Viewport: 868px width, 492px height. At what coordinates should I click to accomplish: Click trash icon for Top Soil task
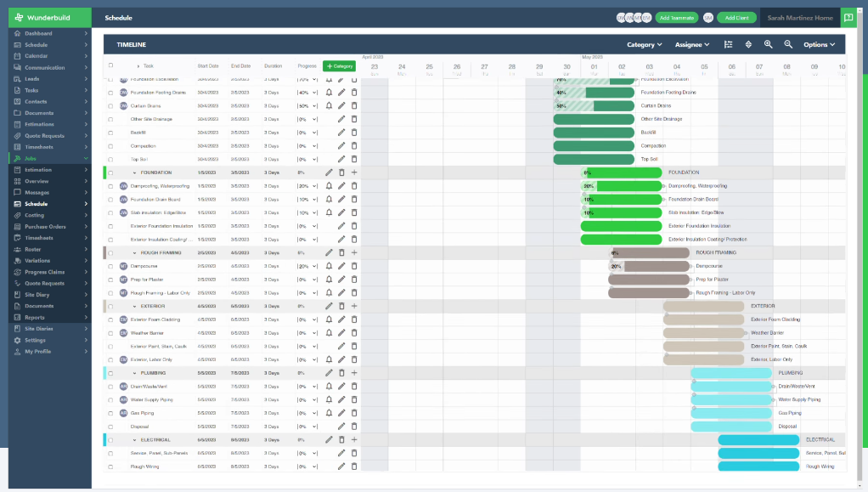(x=354, y=159)
